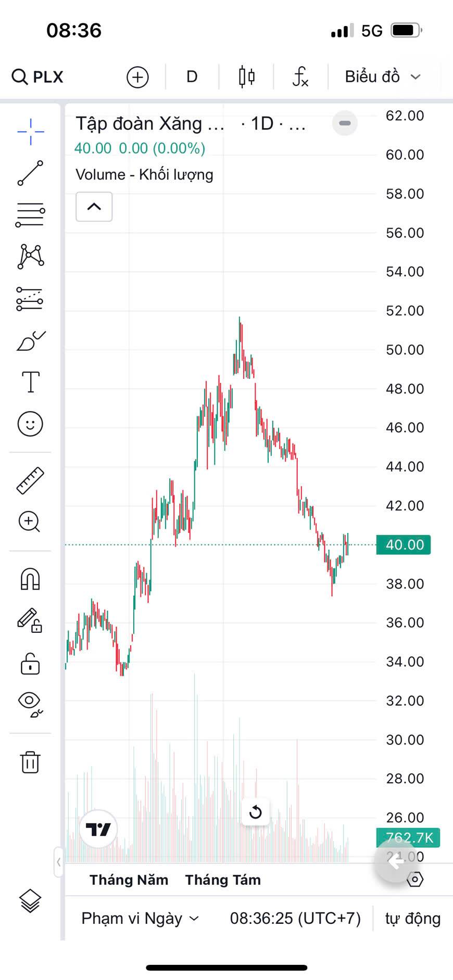
Task: Open the Biểu đồ dropdown
Action: [x=383, y=77]
